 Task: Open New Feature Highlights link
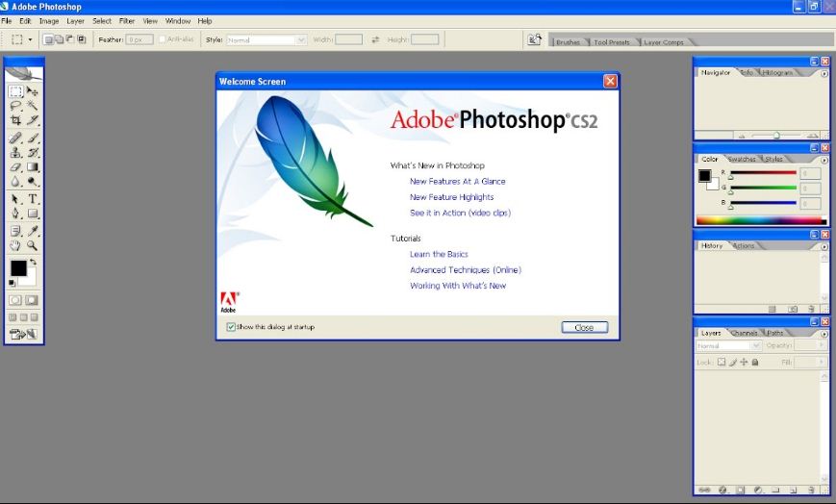pos(451,197)
